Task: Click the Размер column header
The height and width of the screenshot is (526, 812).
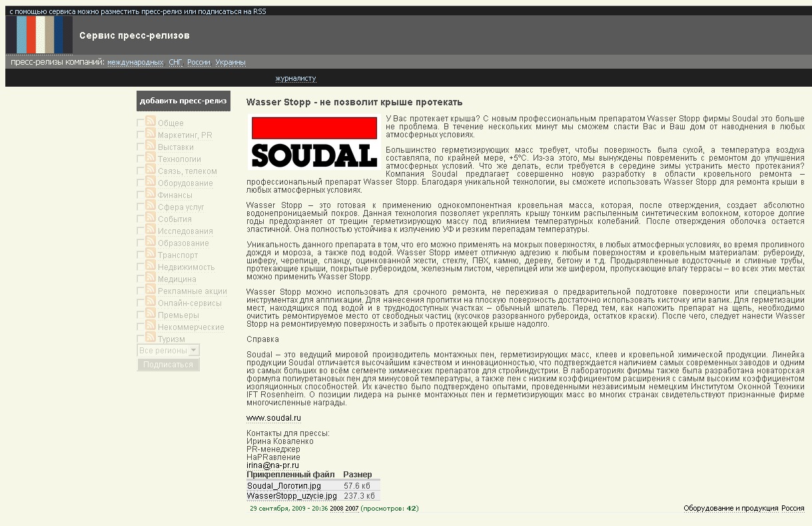Action: point(358,475)
